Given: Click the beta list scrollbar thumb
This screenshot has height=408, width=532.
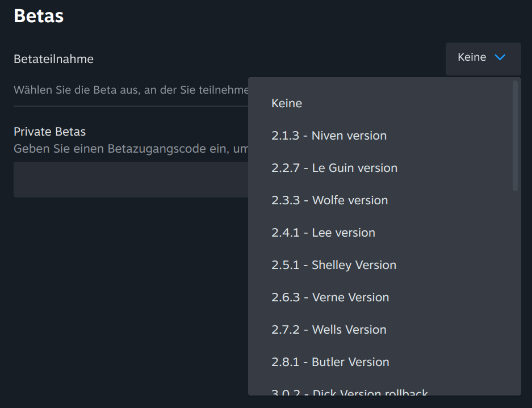Looking at the screenshot, I should point(515,135).
